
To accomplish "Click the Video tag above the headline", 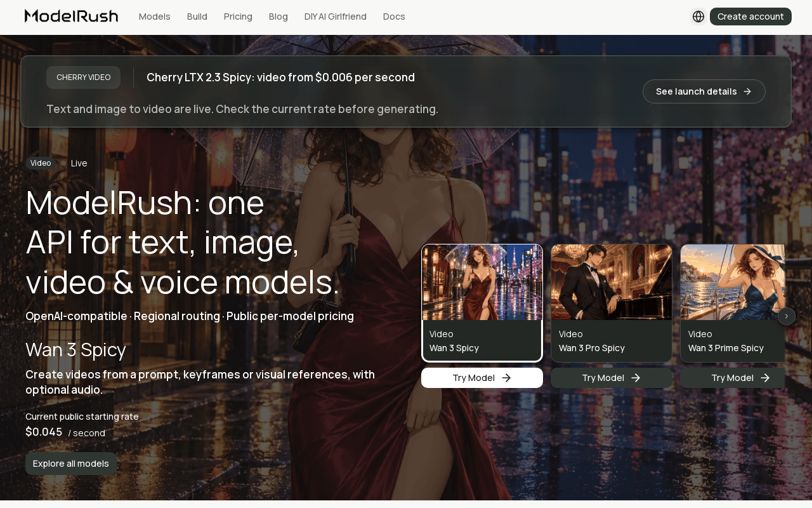I will pyautogui.click(x=41, y=163).
